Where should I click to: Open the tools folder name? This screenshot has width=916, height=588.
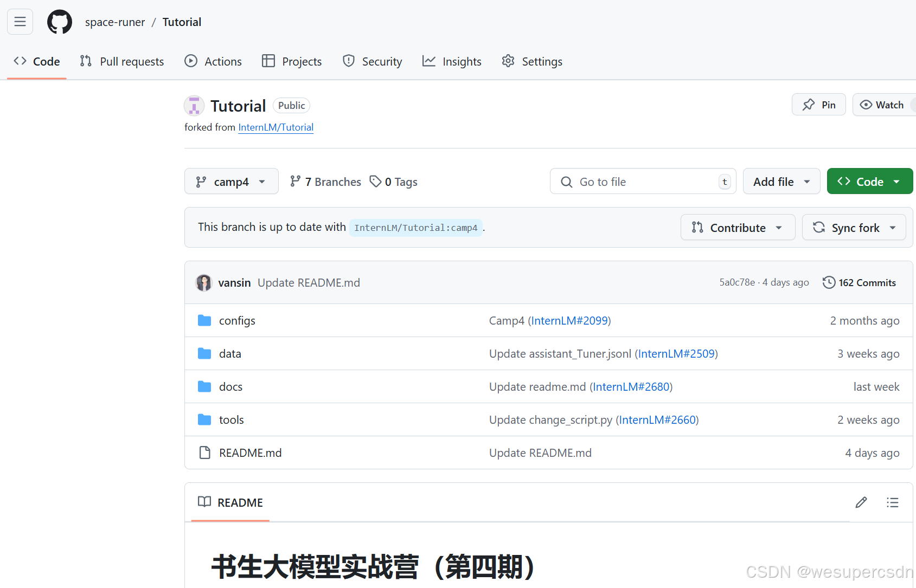pos(232,419)
